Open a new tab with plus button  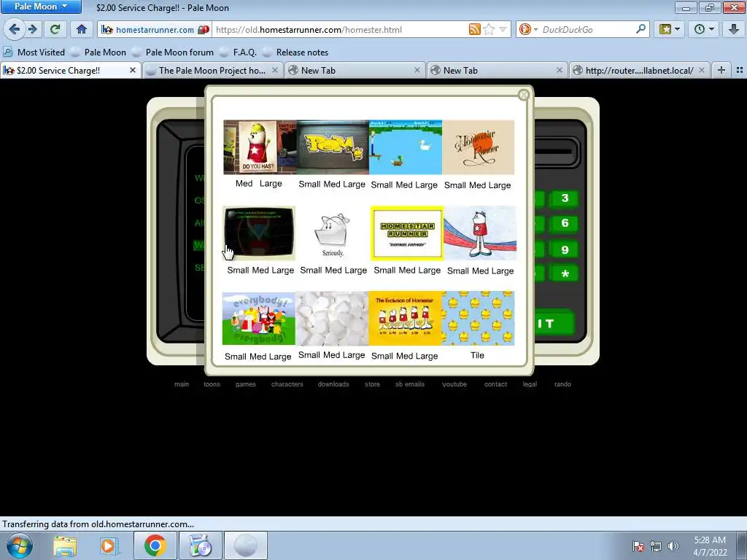click(721, 71)
